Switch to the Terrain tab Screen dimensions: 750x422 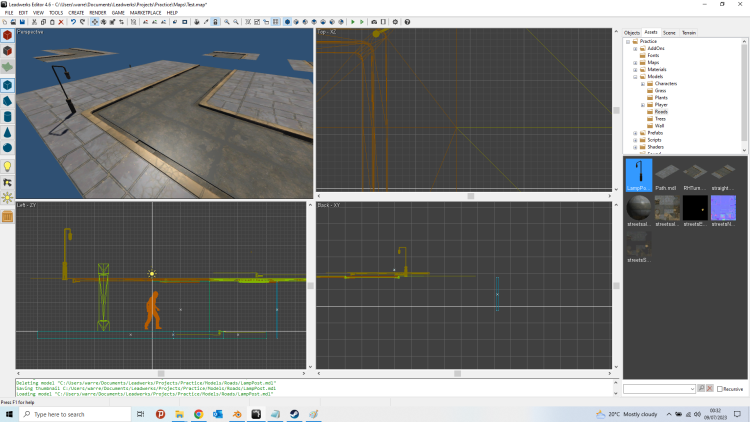(x=688, y=32)
